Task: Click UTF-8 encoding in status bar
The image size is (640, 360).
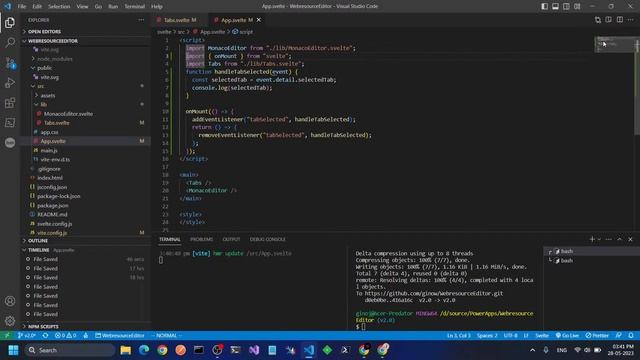Action: coord(510,336)
